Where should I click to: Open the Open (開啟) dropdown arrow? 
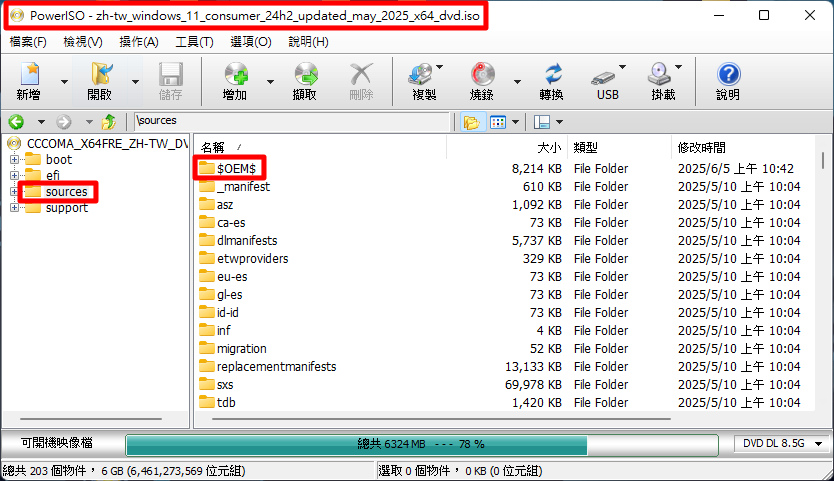point(135,82)
